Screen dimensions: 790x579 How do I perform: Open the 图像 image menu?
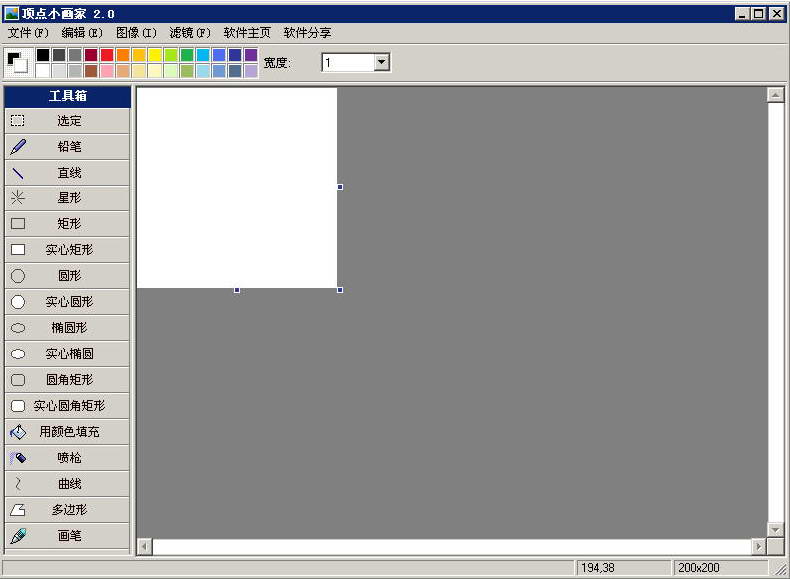(x=136, y=33)
